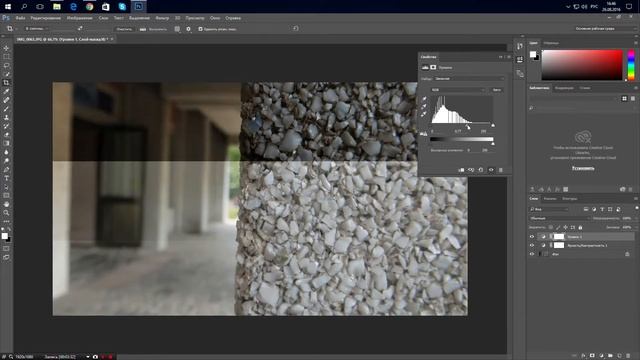640x360 pixels.
Task: Select the Lasso tool
Action: tap(6, 65)
